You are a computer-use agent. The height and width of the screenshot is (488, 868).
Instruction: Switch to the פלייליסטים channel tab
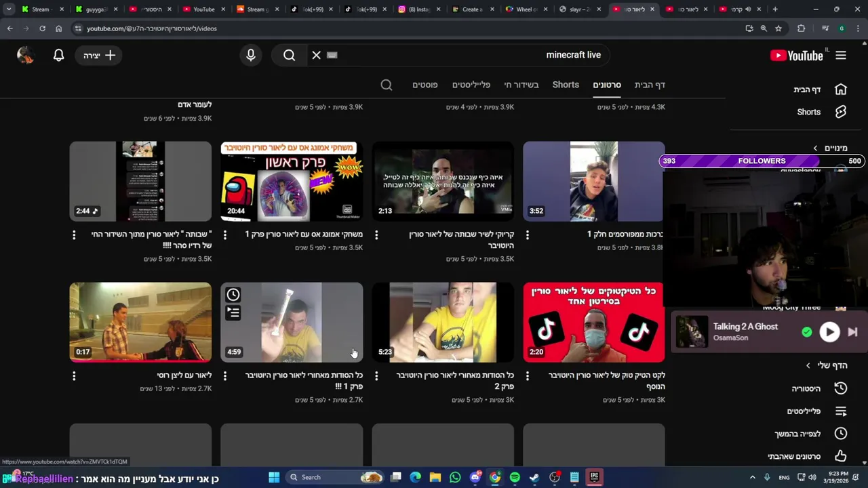[x=471, y=85]
